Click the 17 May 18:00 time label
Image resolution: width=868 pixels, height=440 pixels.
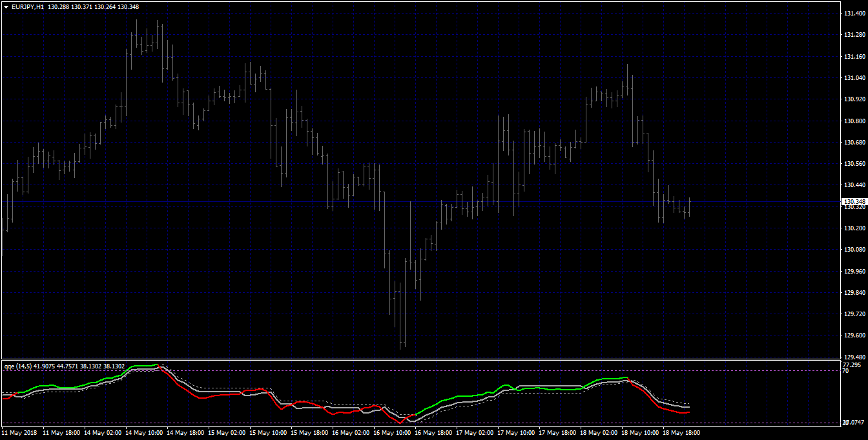pyautogui.click(x=557, y=433)
